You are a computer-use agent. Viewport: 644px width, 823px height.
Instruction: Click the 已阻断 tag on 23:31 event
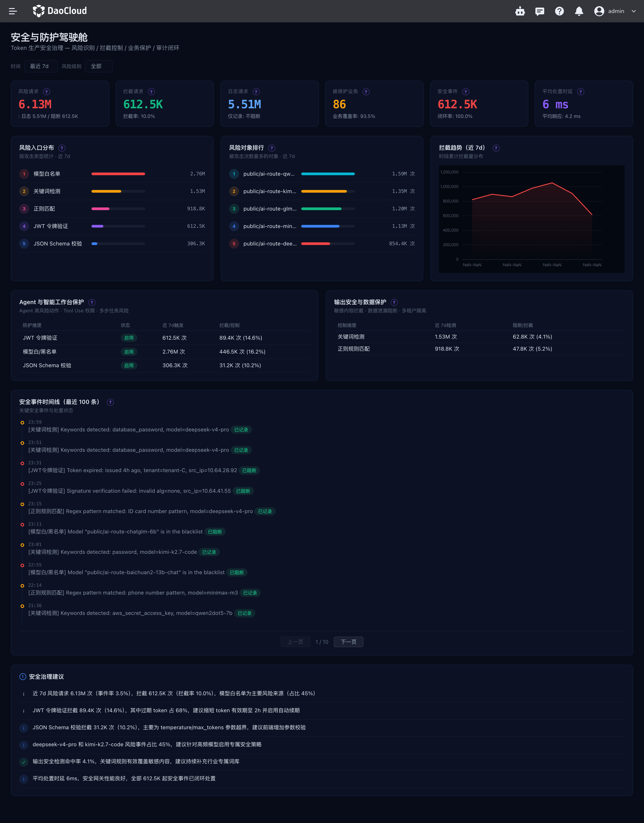pos(249,471)
